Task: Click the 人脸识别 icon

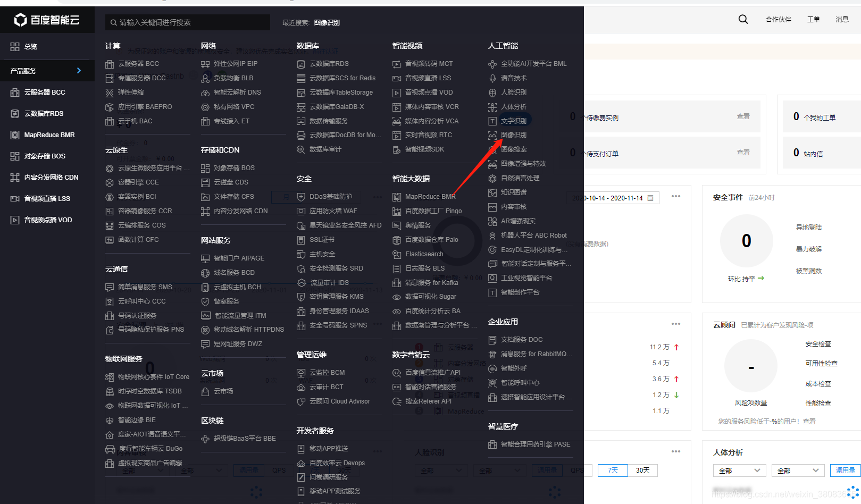Action: pyautogui.click(x=492, y=93)
